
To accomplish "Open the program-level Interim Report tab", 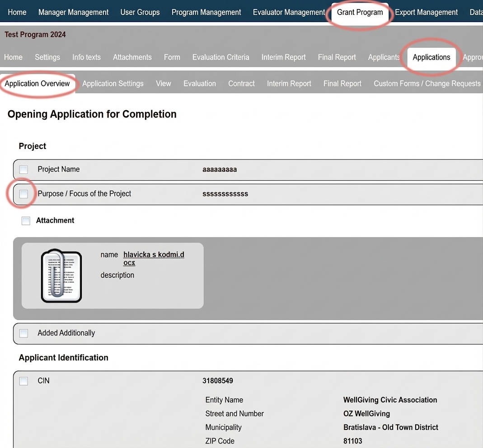I will 283,57.
